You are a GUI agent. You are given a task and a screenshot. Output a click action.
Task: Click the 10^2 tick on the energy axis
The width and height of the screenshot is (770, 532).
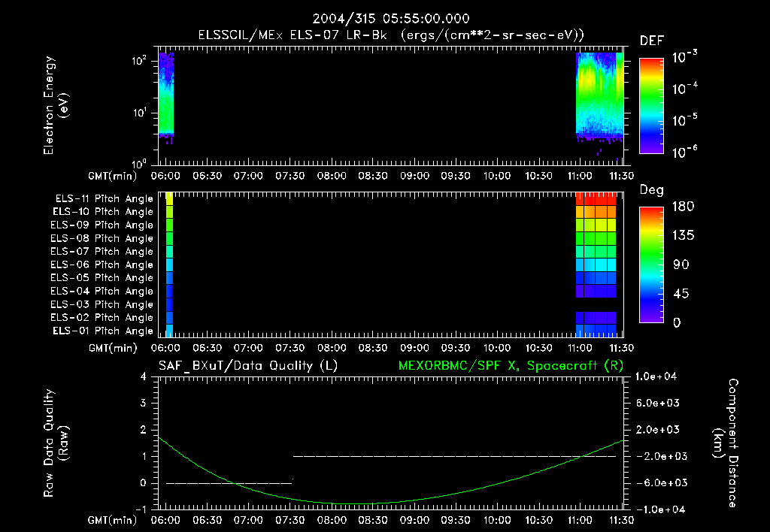point(139,61)
